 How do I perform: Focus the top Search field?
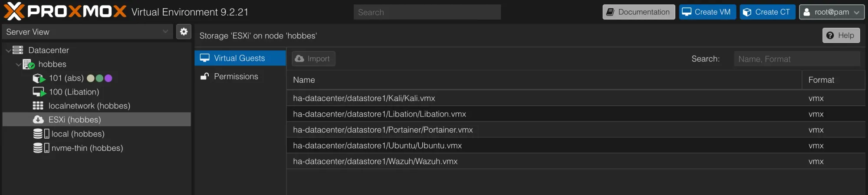tap(427, 12)
